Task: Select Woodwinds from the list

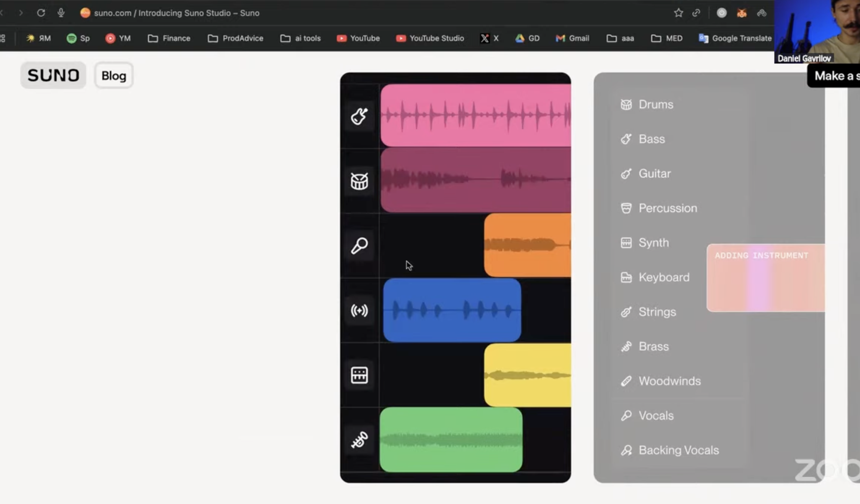Action: (x=669, y=381)
